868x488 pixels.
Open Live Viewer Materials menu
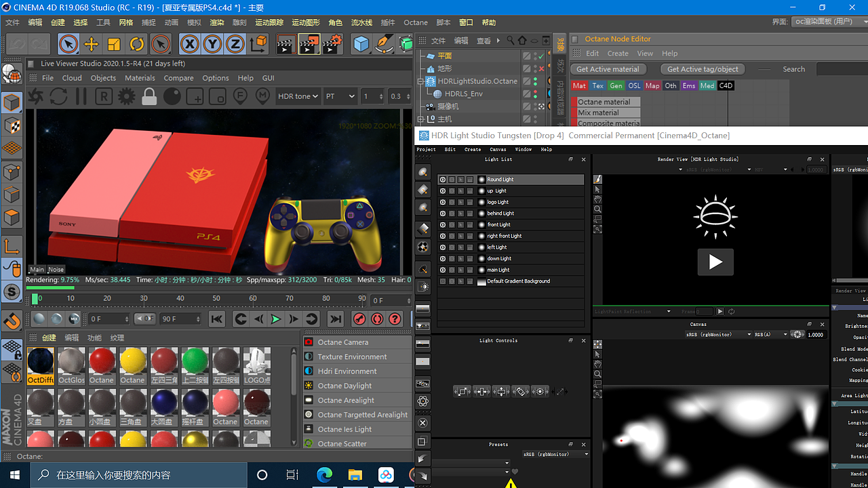pos(140,78)
